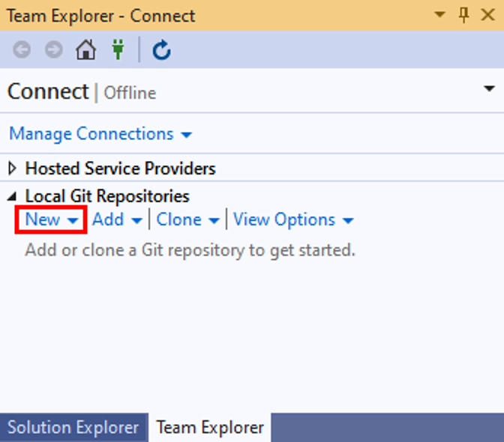Click the Connect page title
The width and height of the screenshot is (504, 442).
[48, 91]
